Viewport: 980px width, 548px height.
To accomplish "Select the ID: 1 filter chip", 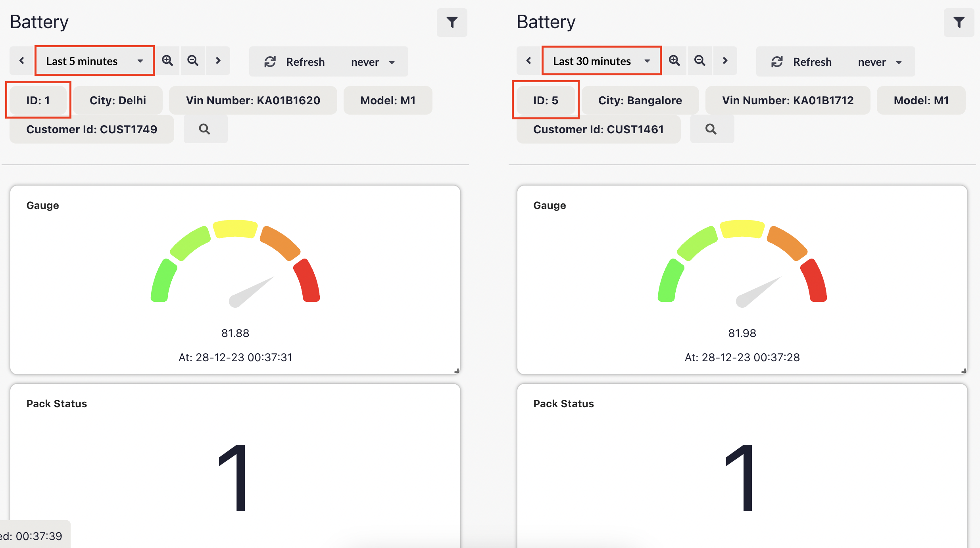I will 38,100.
